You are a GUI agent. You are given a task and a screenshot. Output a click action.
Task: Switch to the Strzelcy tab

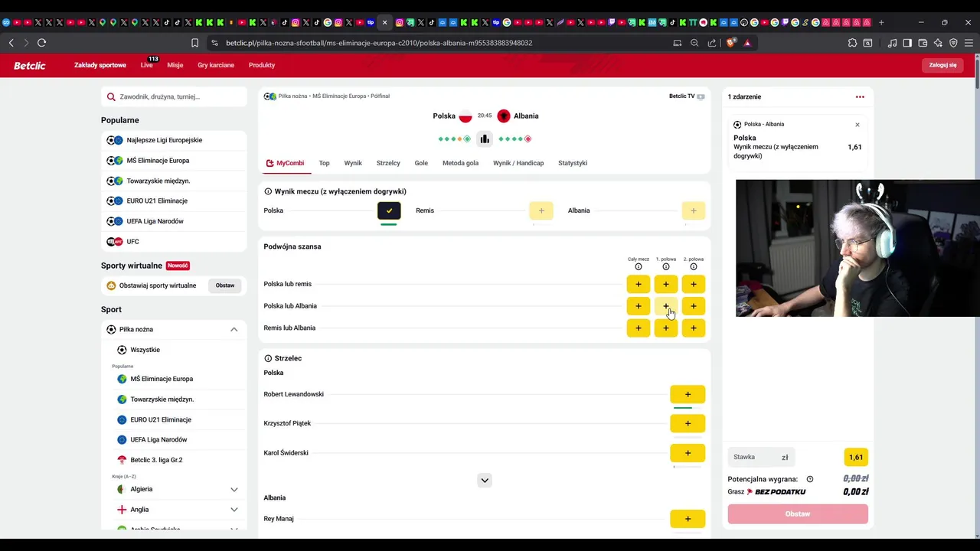tap(388, 163)
